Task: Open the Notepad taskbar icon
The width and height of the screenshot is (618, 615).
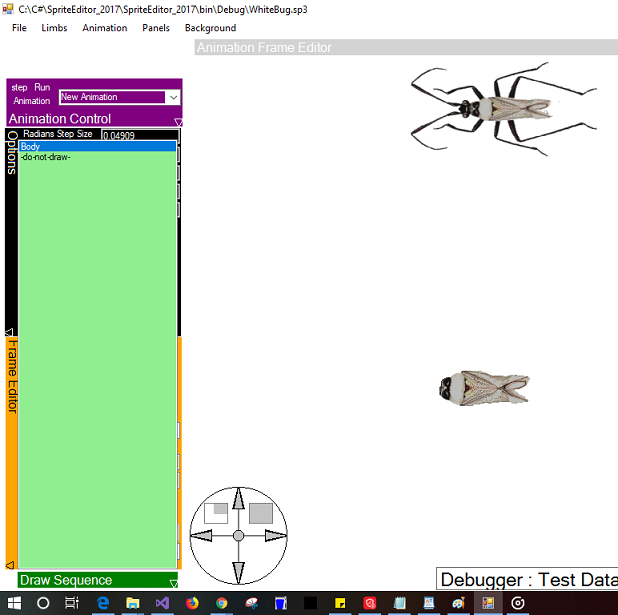Action: coord(399,603)
